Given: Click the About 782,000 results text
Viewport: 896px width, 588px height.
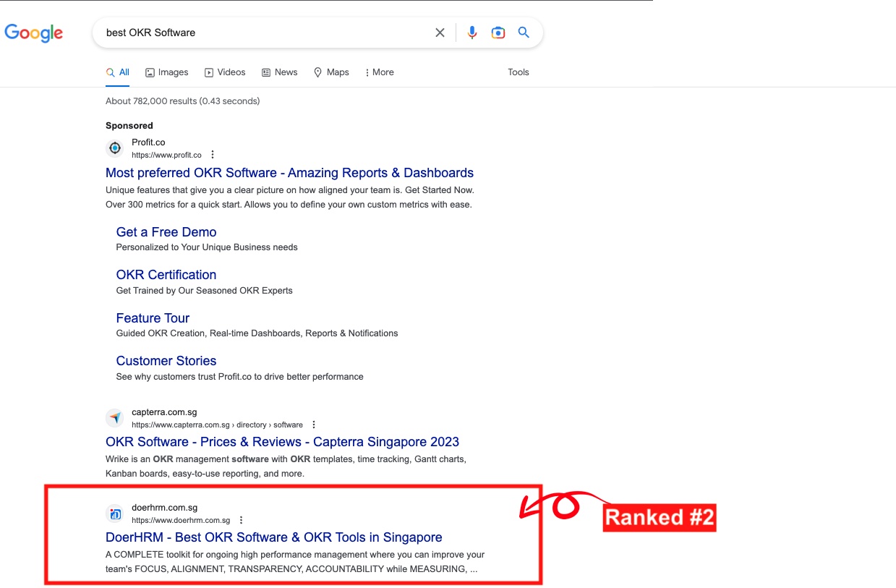Looking at the screenshot, I should coord(182,101).
